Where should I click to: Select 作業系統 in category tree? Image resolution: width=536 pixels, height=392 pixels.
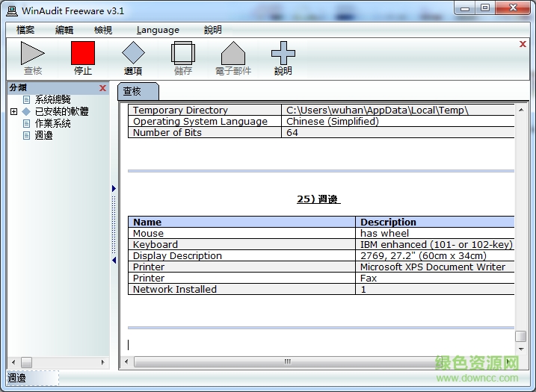click(52, 123)
